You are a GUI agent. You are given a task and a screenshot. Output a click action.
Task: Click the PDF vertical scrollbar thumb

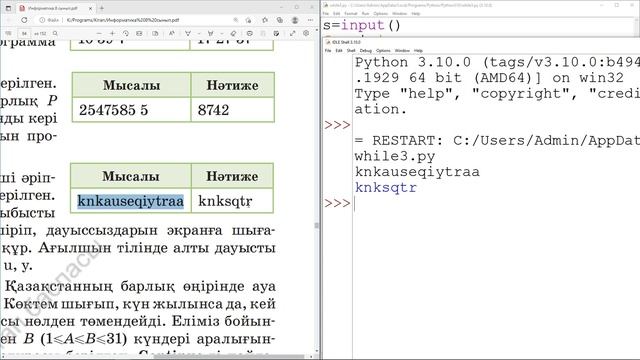tap(316, 225)
